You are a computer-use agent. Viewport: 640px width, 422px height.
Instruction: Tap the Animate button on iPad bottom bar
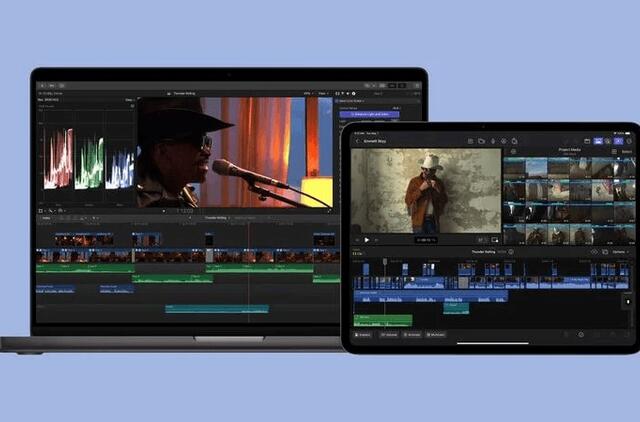pos(412,334)
